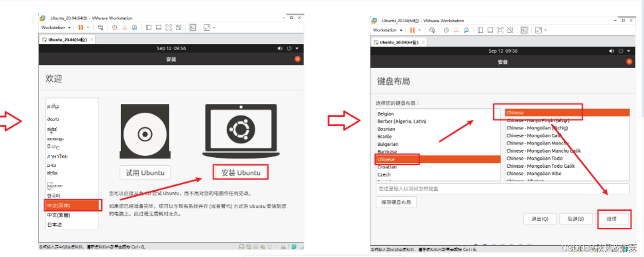The height and width of the screenshot is (257, 644).
Task: Toggle thumbnail bar icon in the 欢迎 window
Action: click(158, 27)
